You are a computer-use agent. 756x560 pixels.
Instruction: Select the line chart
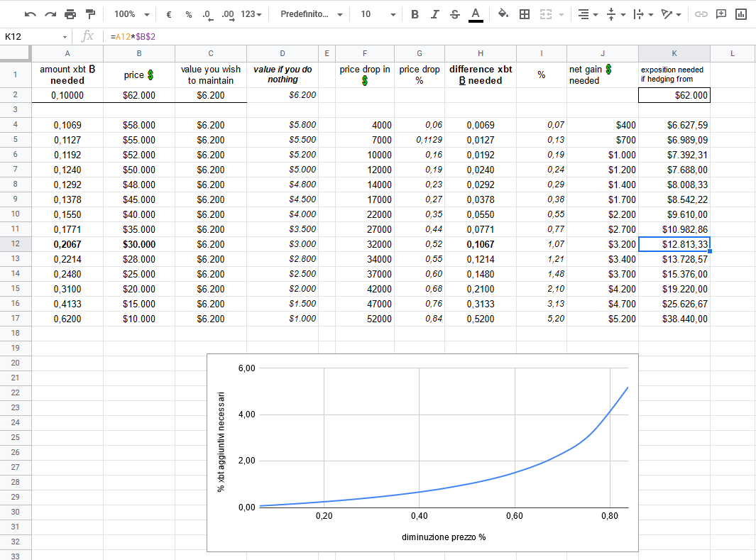pyautogui.click(x=422, y=453)
